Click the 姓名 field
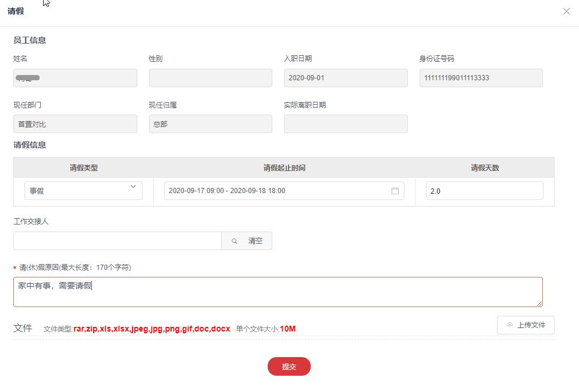 [75, 78]
